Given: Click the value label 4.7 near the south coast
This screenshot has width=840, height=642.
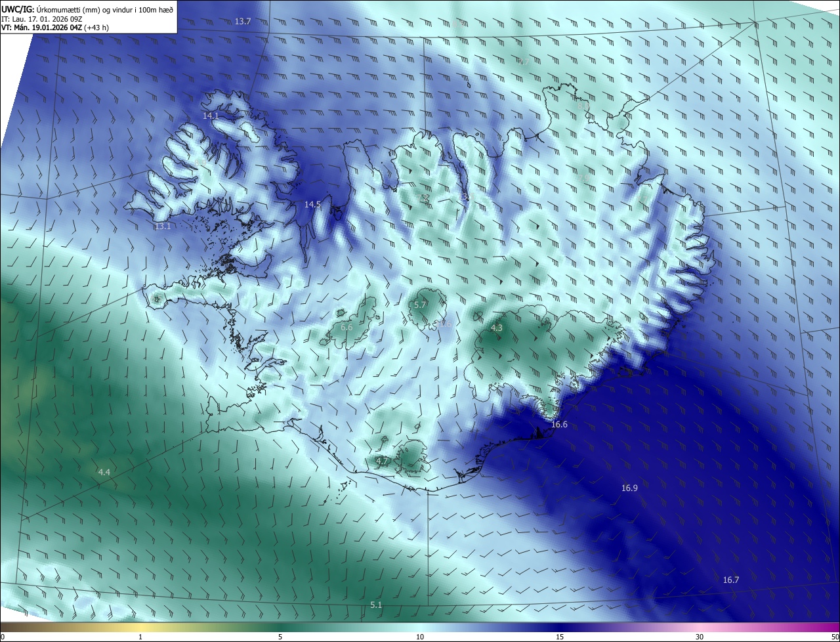Looking at the screenshot, I should point(382,461).
